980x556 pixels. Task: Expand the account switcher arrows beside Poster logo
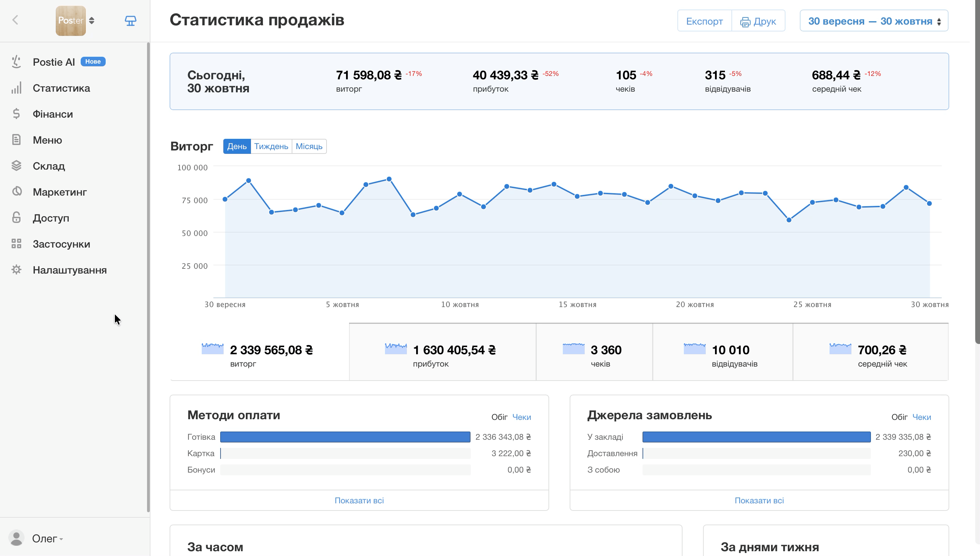pos(92,21)
